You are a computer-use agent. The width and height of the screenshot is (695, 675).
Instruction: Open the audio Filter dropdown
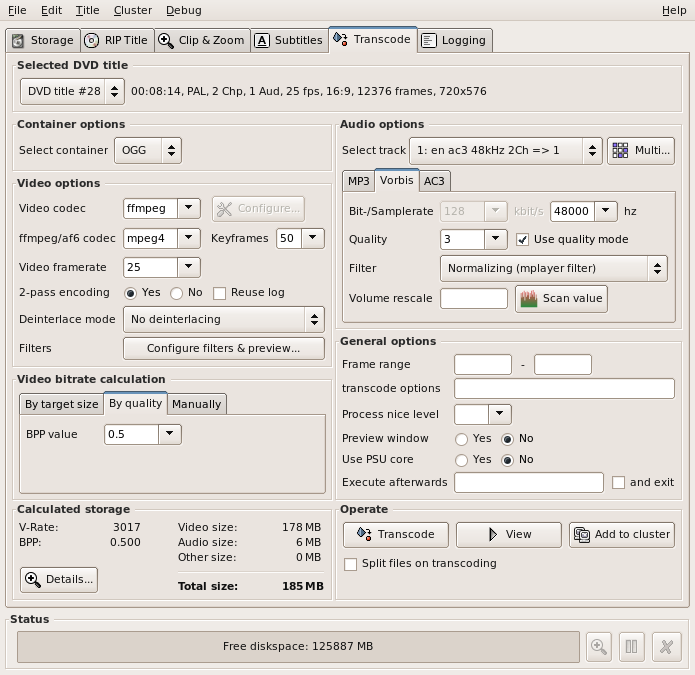(553, 268)
